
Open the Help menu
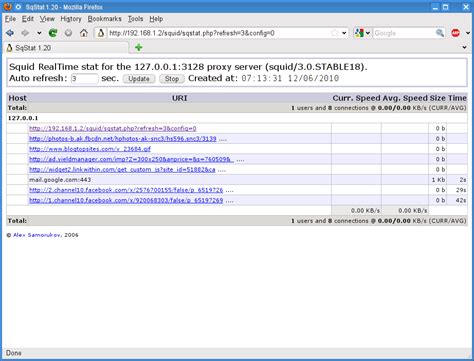point(156,19)
